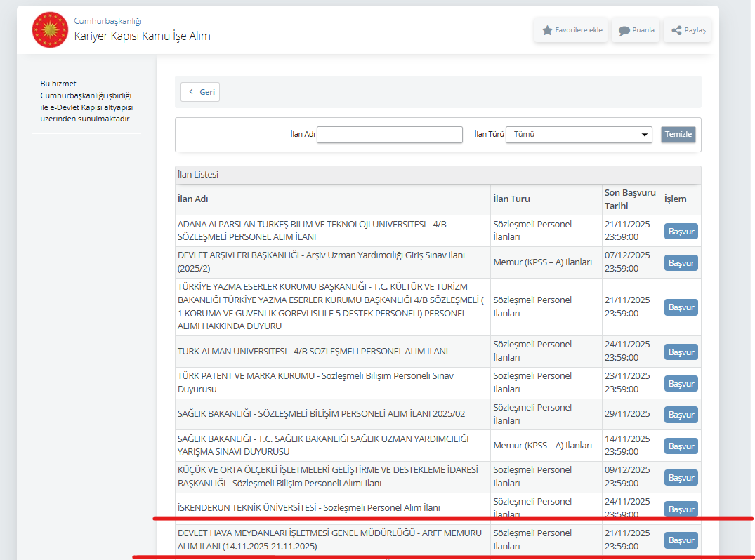The image size is (755, 560).
Task: Apply to Türk-Alman Üniversitesi listing
Action: click(x=681, y=352)
